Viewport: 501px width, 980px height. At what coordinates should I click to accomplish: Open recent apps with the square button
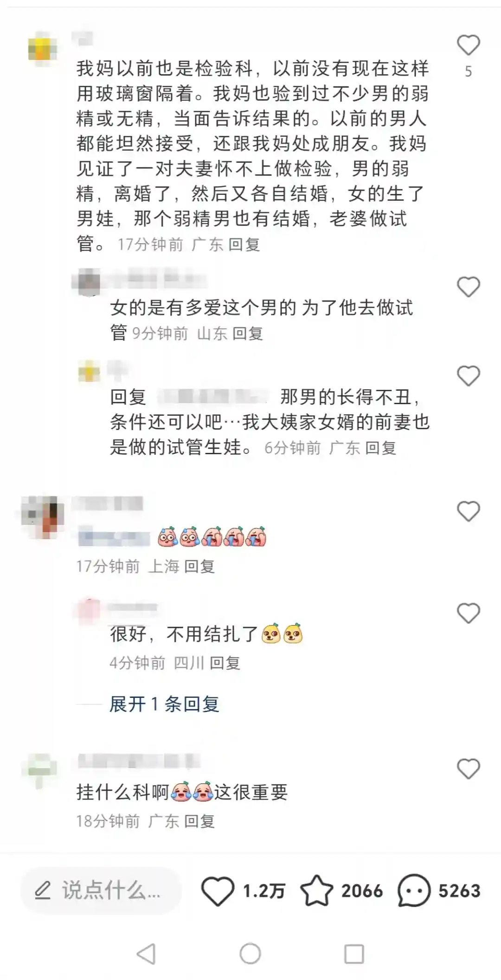pyautogui.click(x=354, y=954)
